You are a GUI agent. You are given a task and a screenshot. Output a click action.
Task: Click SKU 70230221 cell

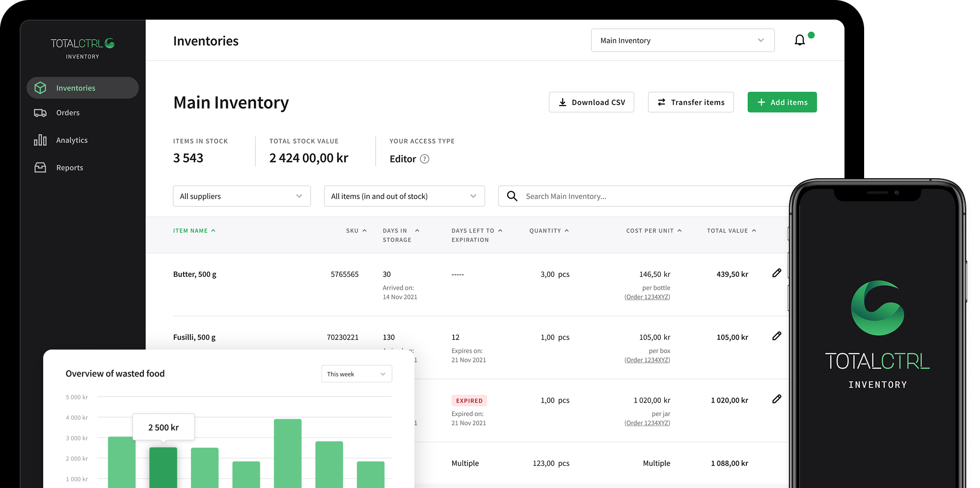click(x=343, y=337)
